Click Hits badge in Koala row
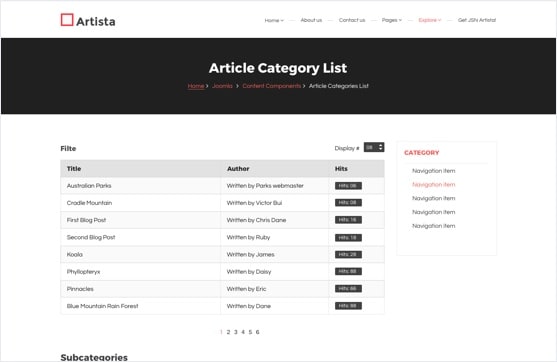The height and width of the screenshot is (362, 557). click(x=348, y=254)
